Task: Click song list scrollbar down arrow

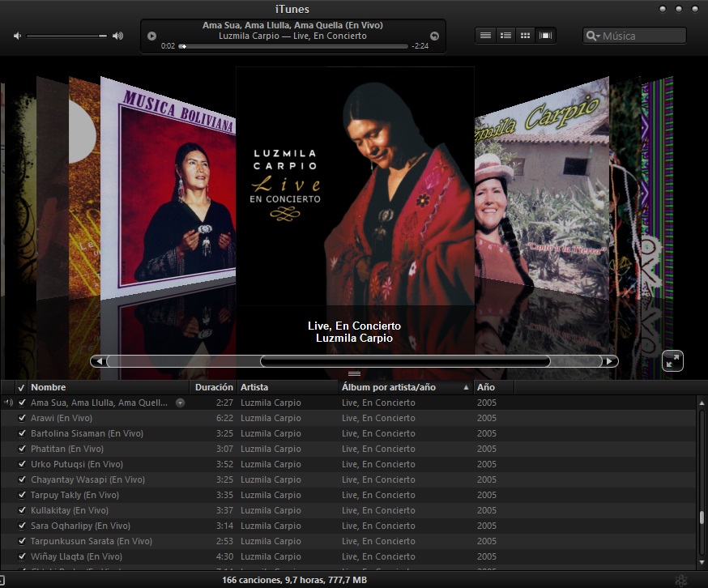Action: (702, 563)
